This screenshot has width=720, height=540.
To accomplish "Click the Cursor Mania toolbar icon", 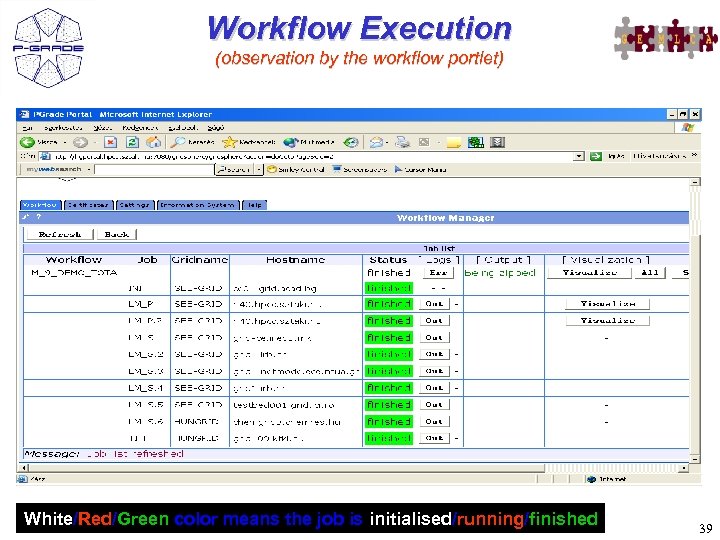I will (398, 169).
